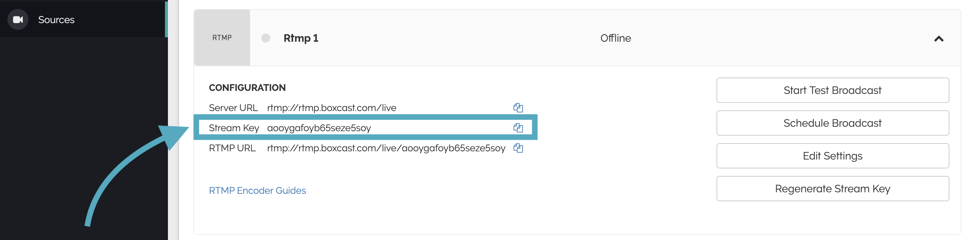Copy the Server URL with its copy icon

[518, 108]
